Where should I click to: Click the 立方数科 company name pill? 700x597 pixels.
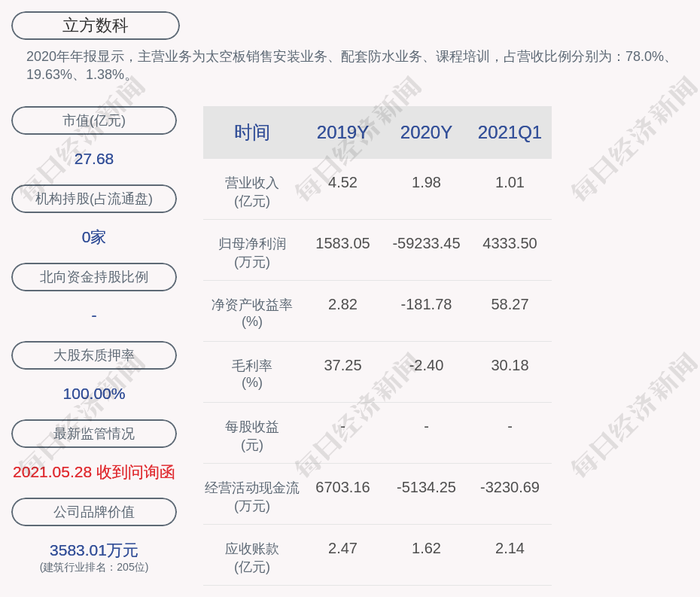[96, 26]
